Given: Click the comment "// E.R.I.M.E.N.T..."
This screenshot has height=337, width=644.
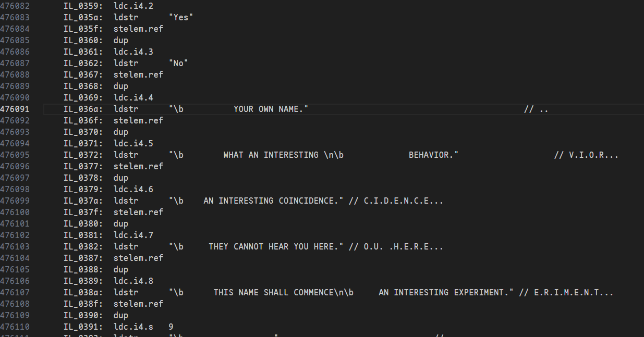Looking at the screenshot, I should coord(566,293).
